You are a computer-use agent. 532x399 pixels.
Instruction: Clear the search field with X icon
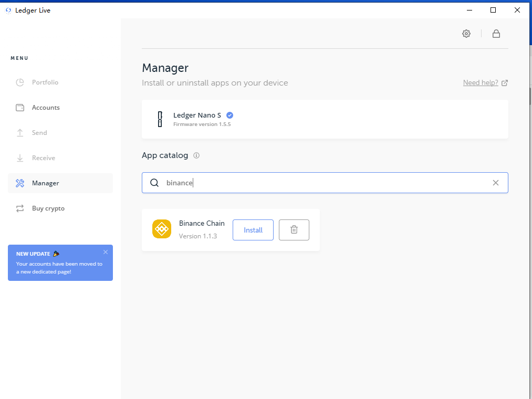click(495, 183)
